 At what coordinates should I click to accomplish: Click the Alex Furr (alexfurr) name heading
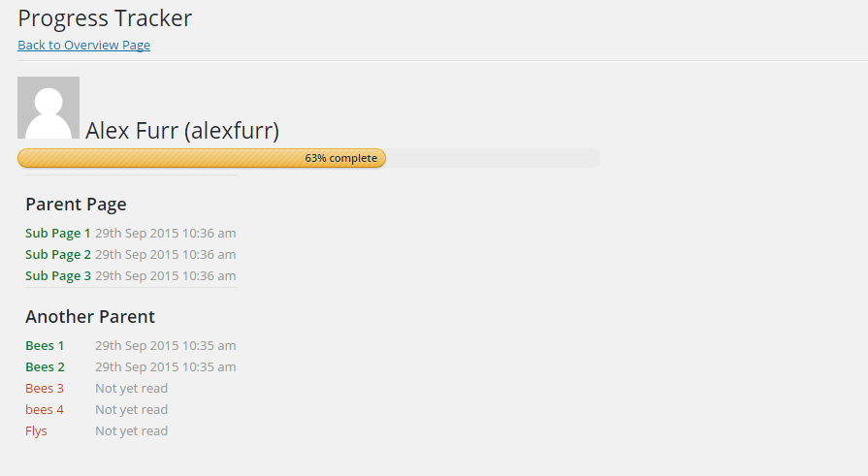(x=182, y=131)
